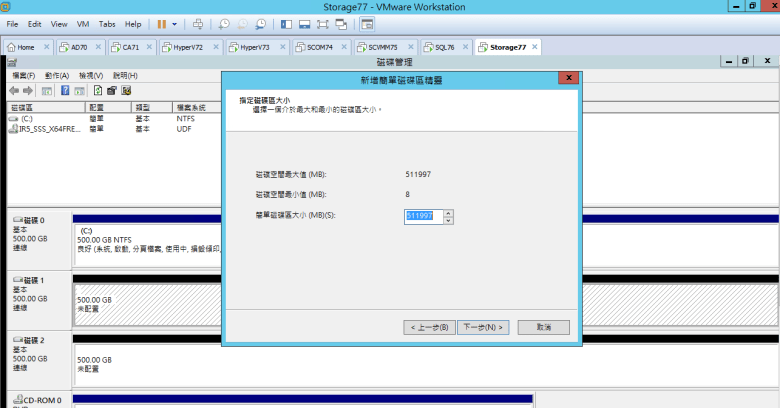Click the Disk Management help icon
780x408 pixels.
click(64, 90)
